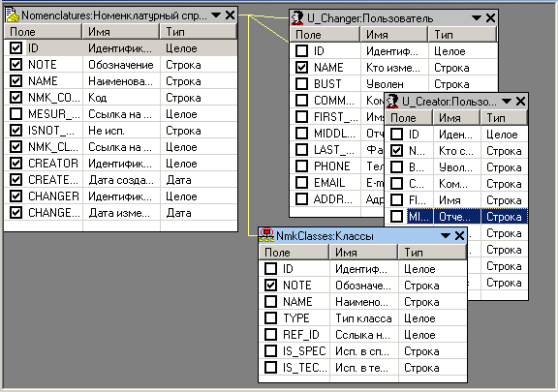Viewport: 558px width, 392px height.
Task: Close the Nomenclatures table window
Action: [x=231, y=15]
